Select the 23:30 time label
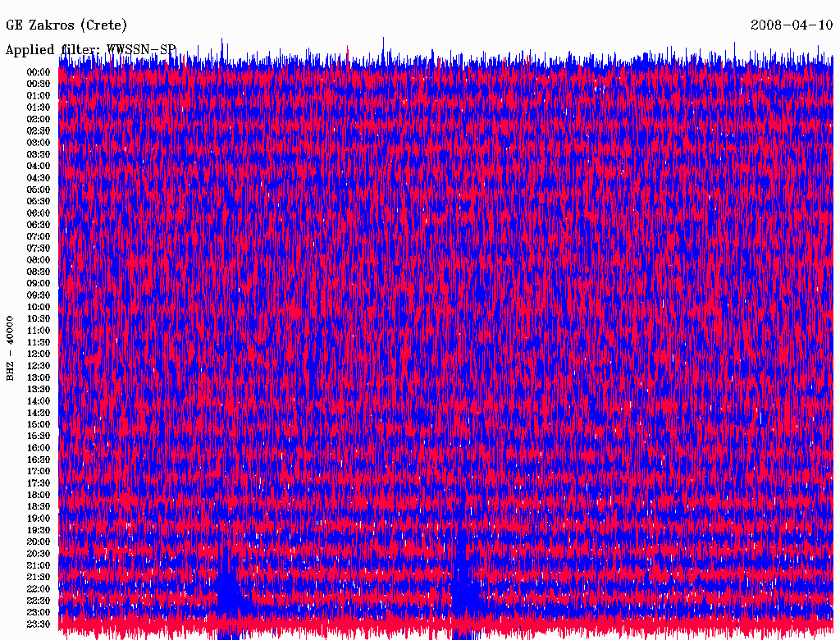The width and height of the screenshot is (840, 640). pyautogui.click(x=39, y=624)
